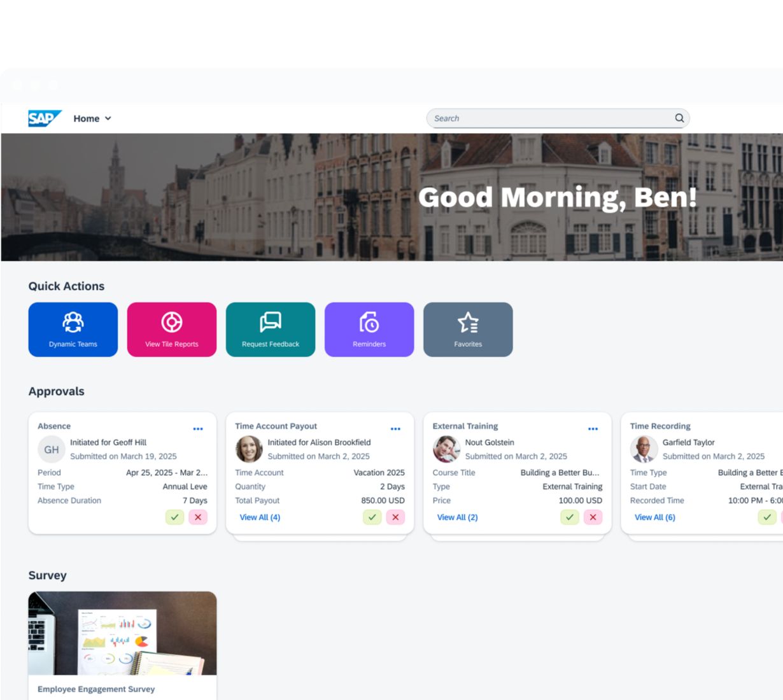Open Time Account Payout overflow menu
Viewport: 783px width, 700px height.
(x=395, y=429)
